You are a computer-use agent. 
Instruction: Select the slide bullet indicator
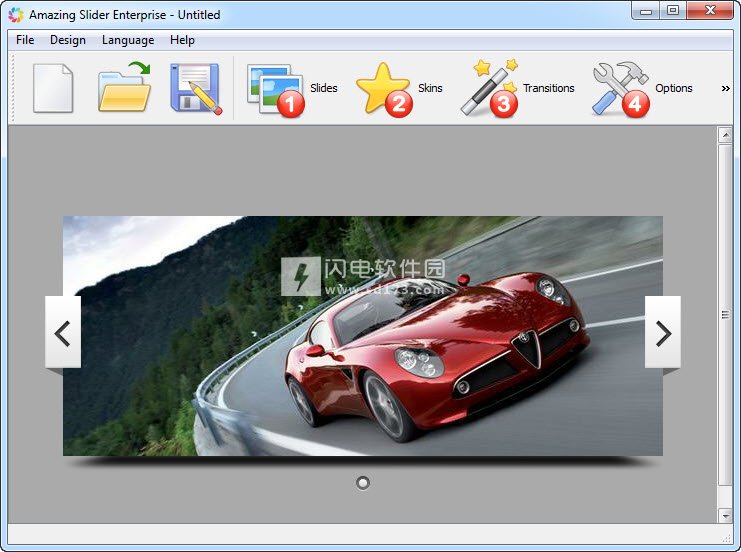[363, 483]
